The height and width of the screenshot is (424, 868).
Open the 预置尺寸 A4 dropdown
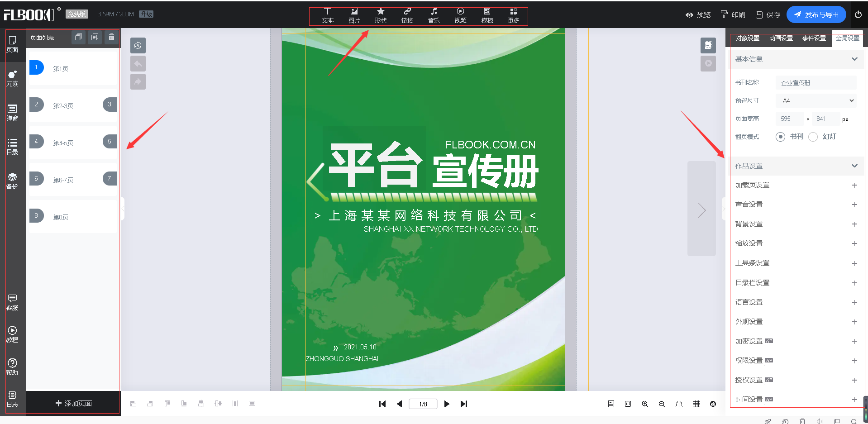pyautogui.click(x=816, y=100)
